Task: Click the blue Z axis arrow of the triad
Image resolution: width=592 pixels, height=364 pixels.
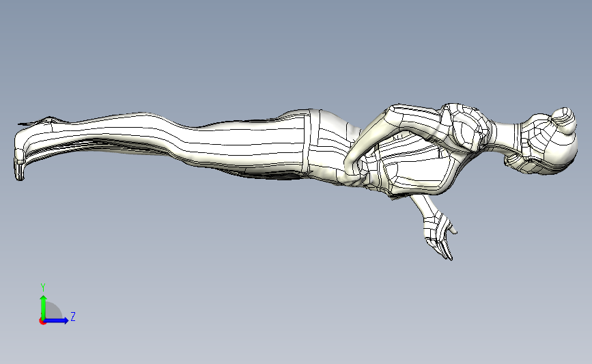Action: [x=57, y=320]
